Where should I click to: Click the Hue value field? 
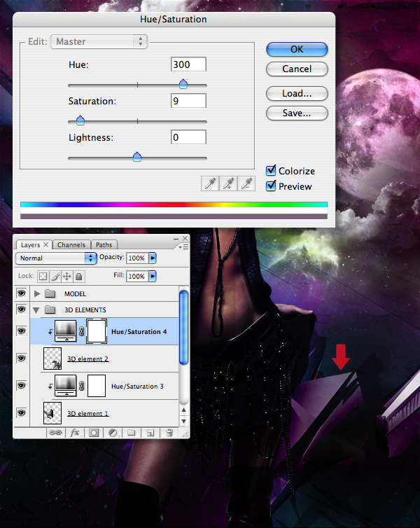(188, 64)
